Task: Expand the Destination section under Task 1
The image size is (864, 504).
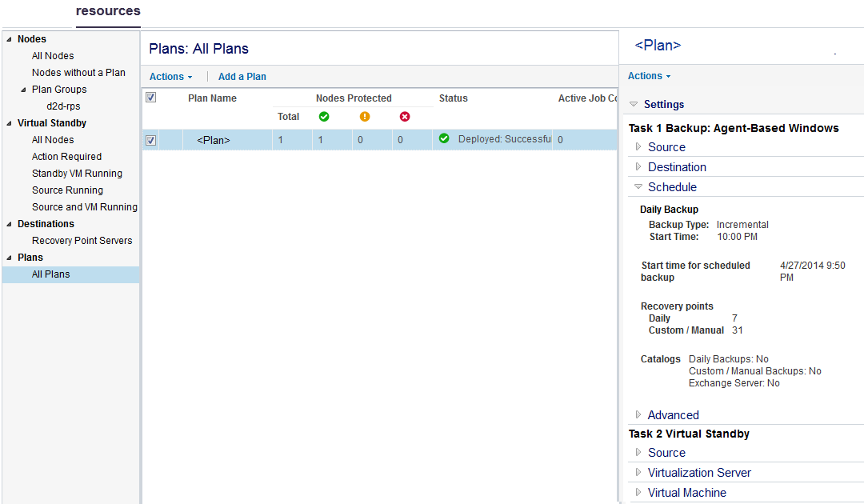Action: pyautogui.click(x=638, y=167)
